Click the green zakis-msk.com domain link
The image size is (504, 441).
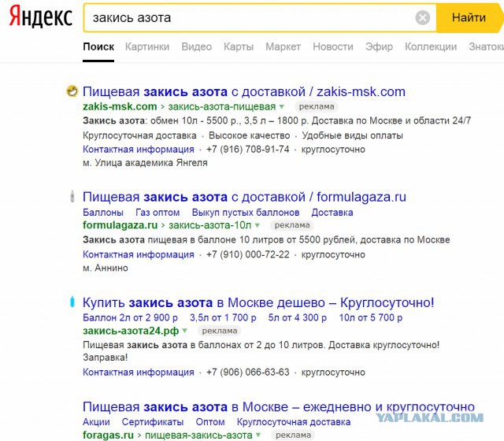click(x=120, y=106)
